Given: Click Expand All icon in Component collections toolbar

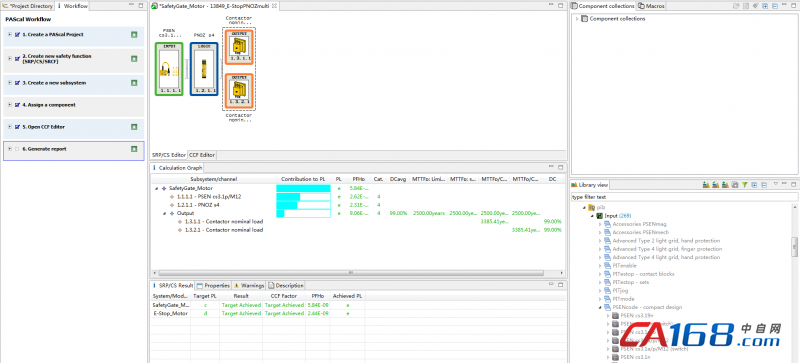Looking at the screenshot, I should point(764,6).
